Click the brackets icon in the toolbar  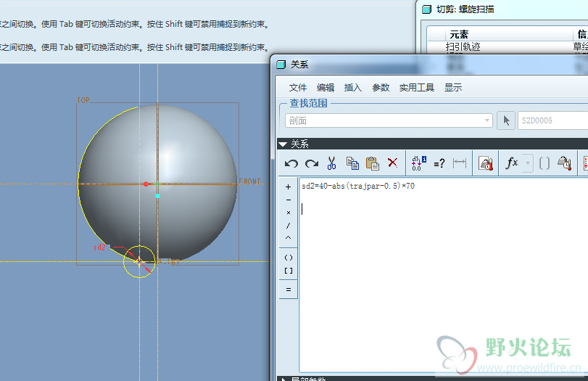tap(544, 163)
